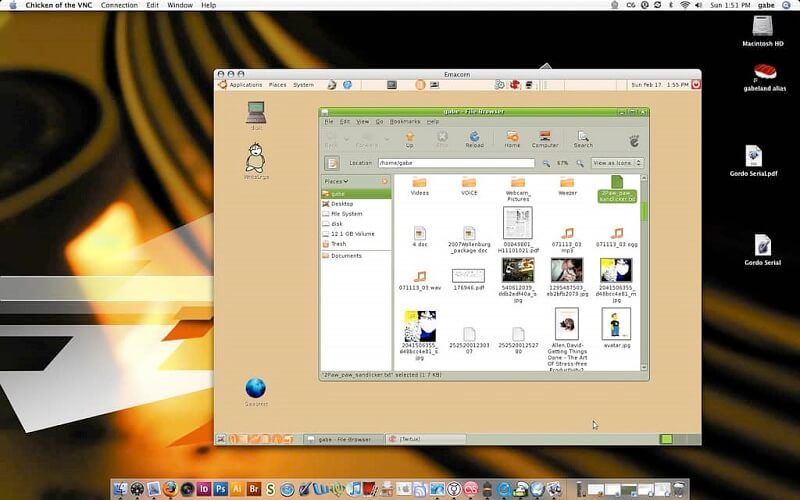
Task: Open laptop disk icon on Ubuntu desktop
Action: click(x=256, y=115)
